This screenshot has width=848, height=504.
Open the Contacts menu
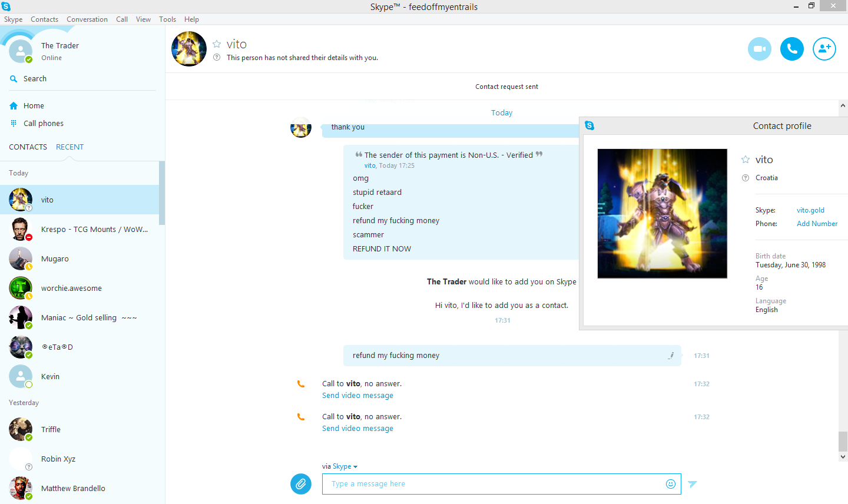point(44,19)
